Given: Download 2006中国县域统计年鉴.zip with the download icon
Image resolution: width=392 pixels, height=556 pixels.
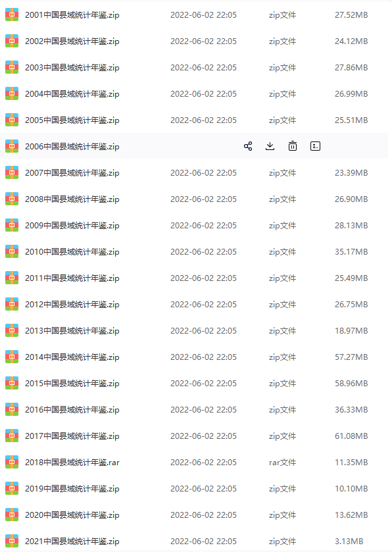Looking at the screenshot, I should pos(270,146).
